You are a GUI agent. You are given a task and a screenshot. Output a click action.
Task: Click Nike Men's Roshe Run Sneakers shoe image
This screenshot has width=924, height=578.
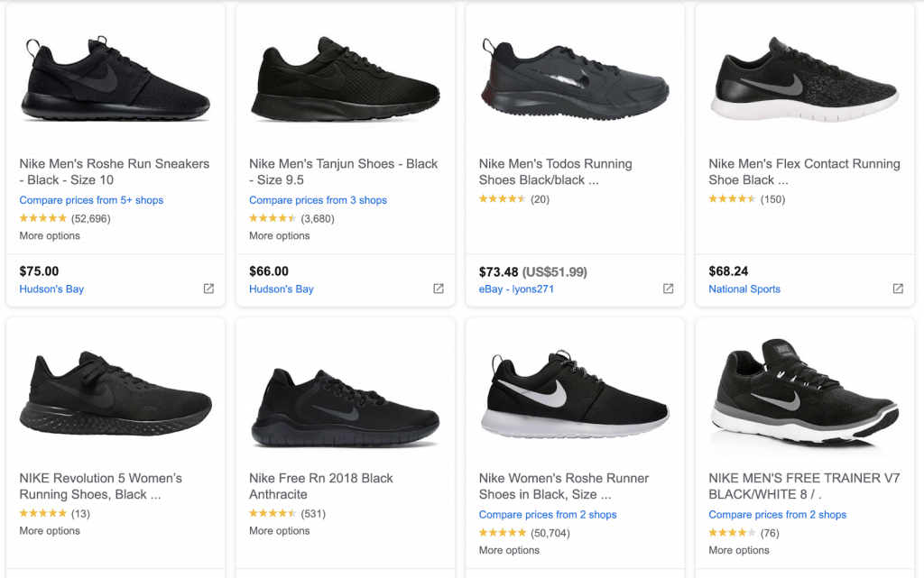pos(115,79)
